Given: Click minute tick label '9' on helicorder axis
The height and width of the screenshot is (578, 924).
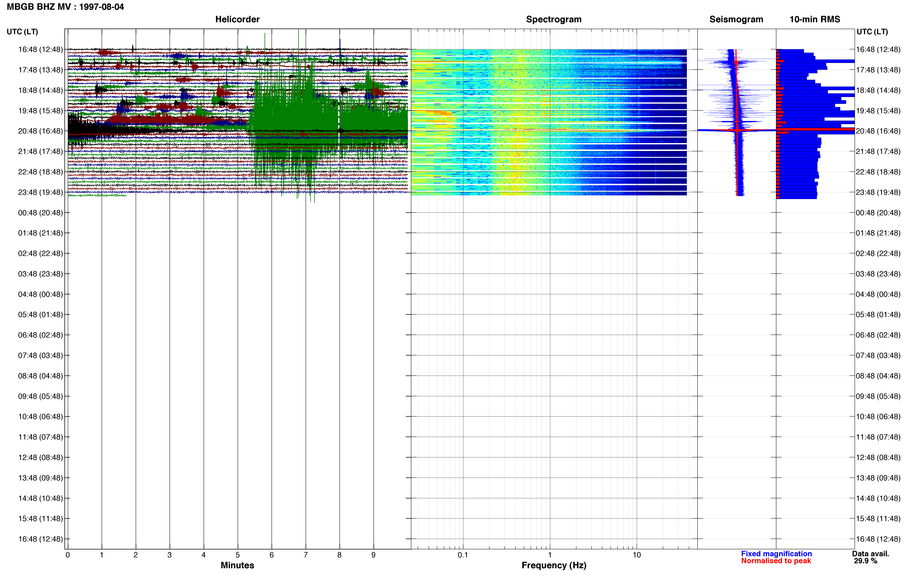Looking at the screenshot, I should [x=373, y=555].
